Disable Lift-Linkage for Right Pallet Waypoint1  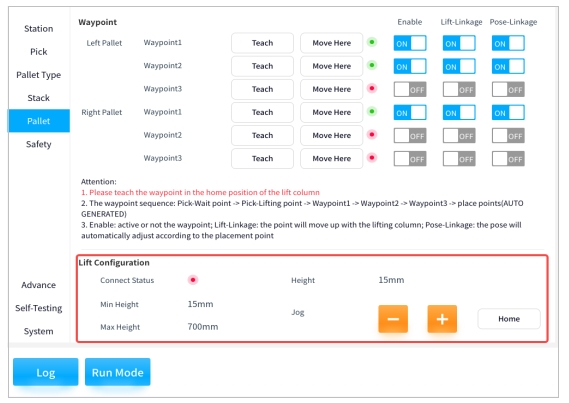tap(459, 113)
